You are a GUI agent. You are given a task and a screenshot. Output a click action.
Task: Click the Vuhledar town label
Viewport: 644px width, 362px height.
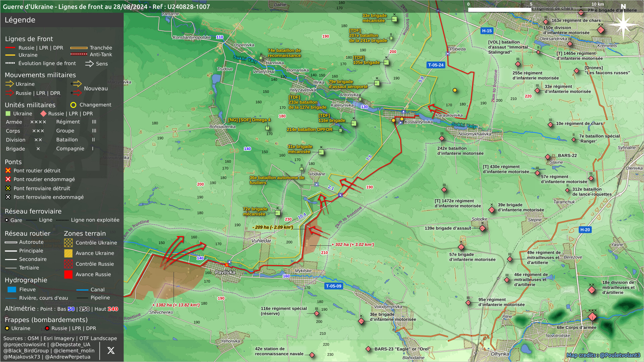click(x=261, y=241)
